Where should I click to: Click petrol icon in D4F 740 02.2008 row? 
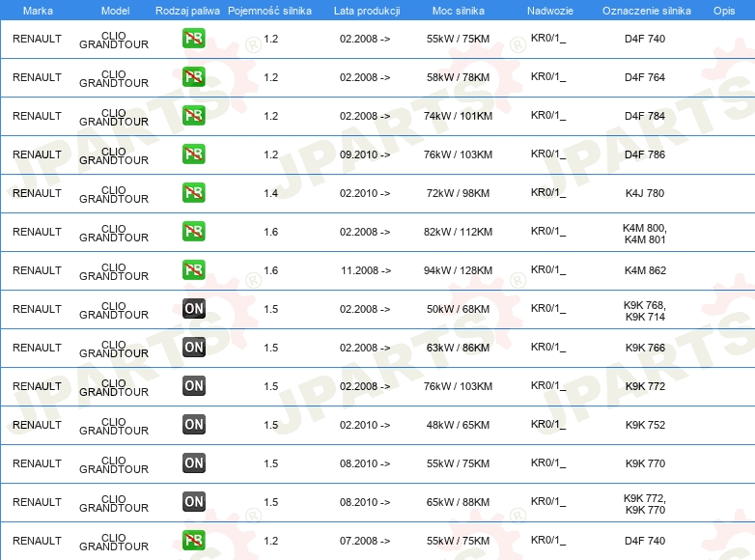[193, 39]
